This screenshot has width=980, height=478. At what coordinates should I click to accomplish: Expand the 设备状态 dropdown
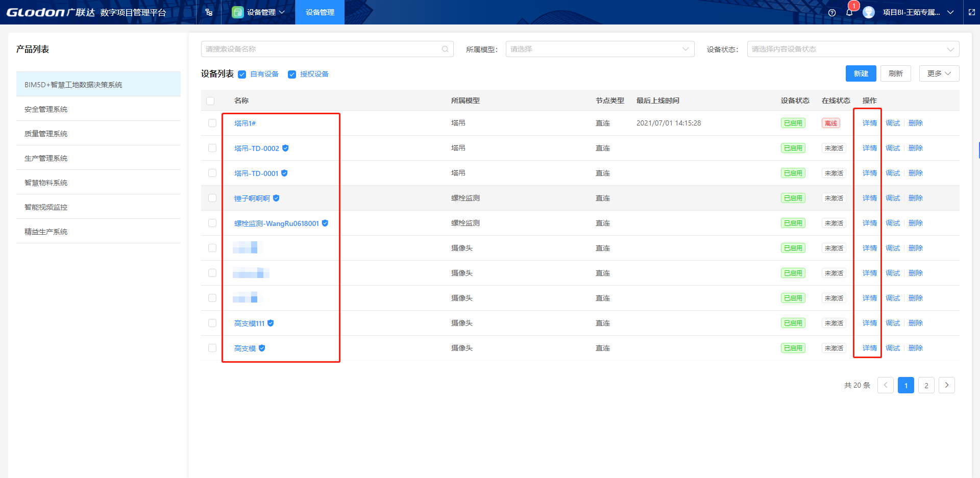(853, 49)
